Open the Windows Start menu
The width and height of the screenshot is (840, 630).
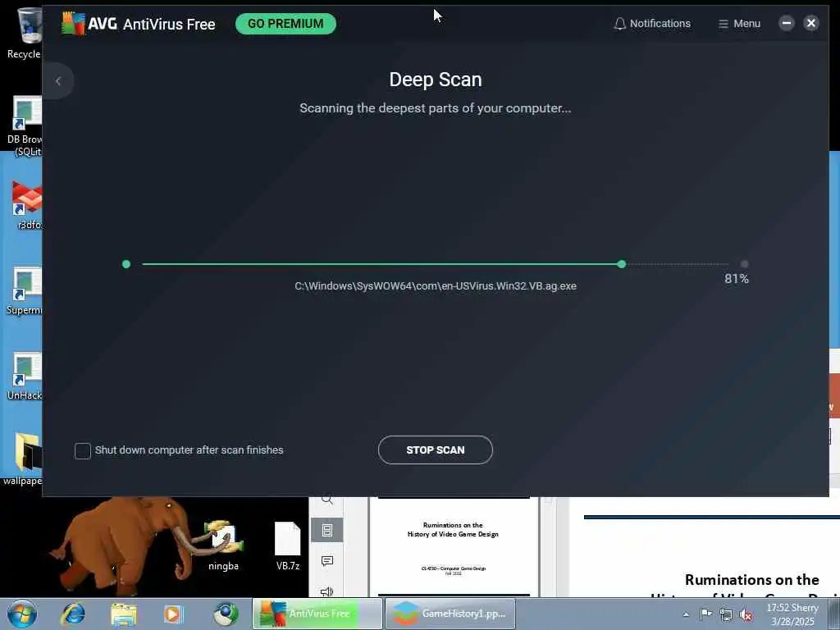(x=22, y=614)
